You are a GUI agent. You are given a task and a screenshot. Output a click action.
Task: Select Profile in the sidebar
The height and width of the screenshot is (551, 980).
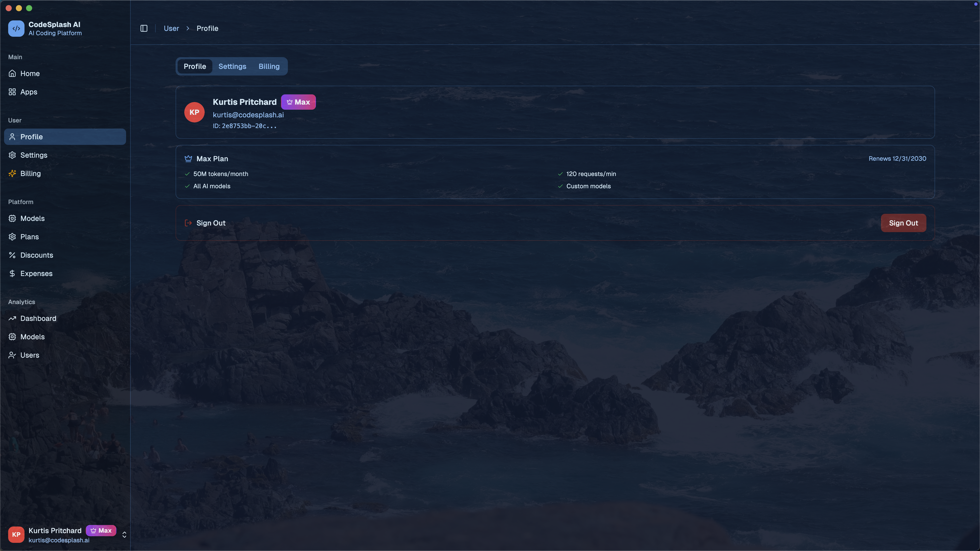point(31,136)
